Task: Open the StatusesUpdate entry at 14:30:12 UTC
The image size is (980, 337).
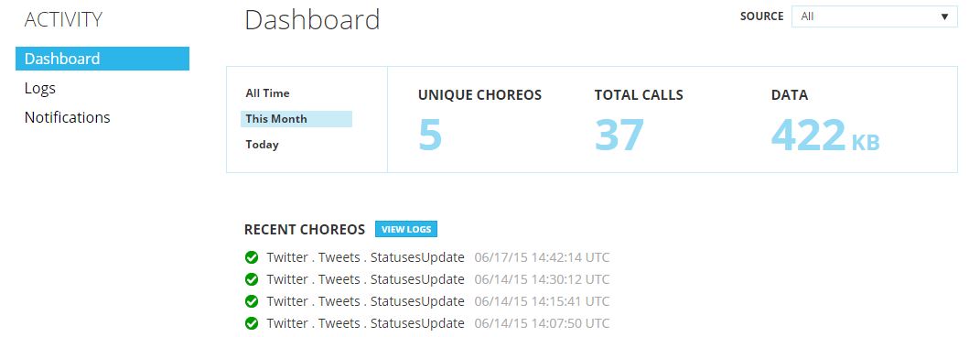Action: coord(366,279)
